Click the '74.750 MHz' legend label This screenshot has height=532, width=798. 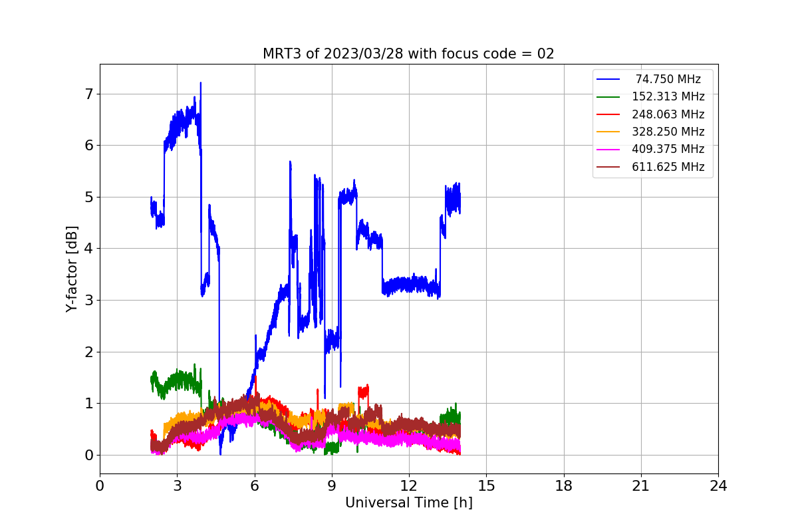668,79
